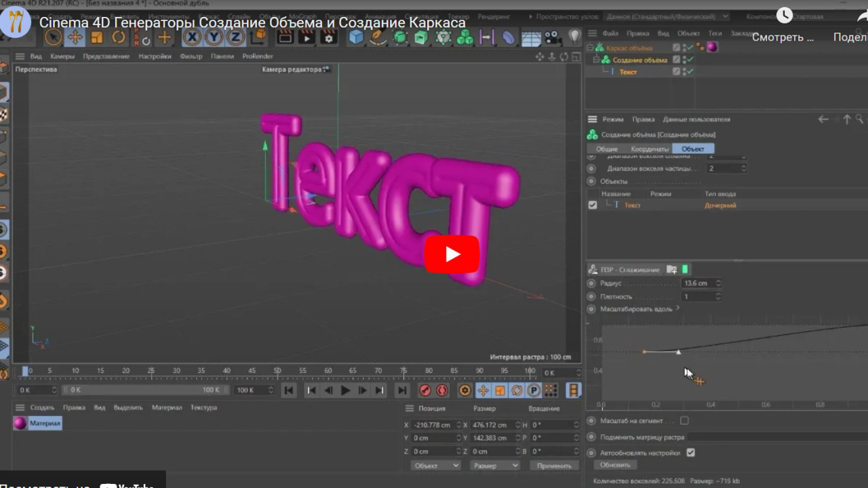Switch to Общие tab
This screenshot has height=488, width=868.
point(607,148)
